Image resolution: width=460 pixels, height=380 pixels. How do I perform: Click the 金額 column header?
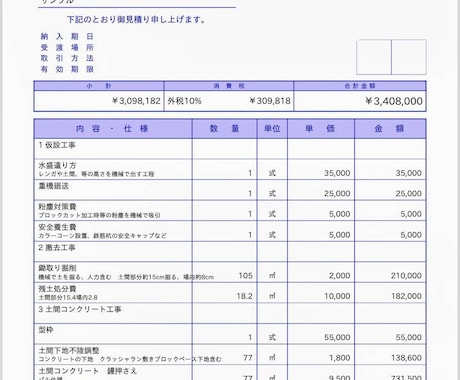[x=390, y=128]
